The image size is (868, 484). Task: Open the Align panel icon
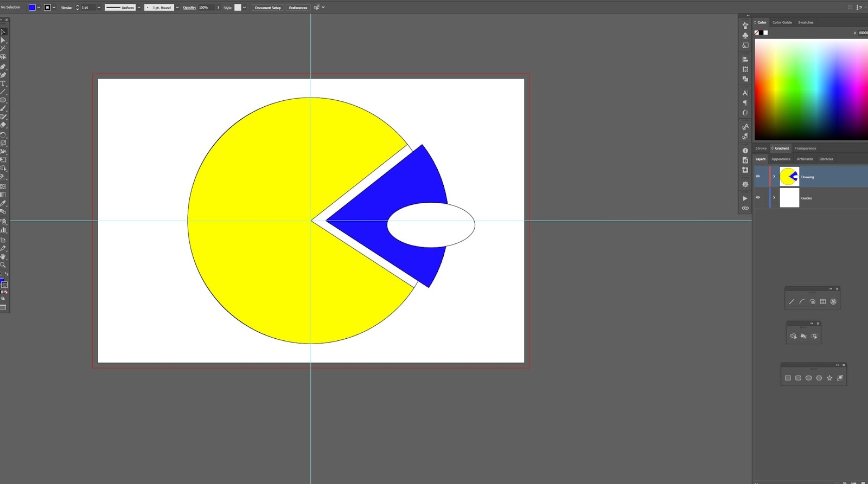(x=745, y=59)
